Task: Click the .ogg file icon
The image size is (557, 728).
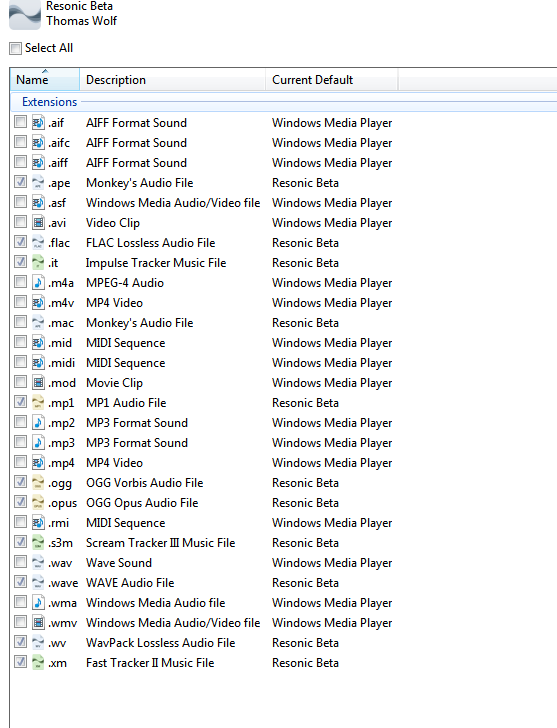Action: click(38, 482)
